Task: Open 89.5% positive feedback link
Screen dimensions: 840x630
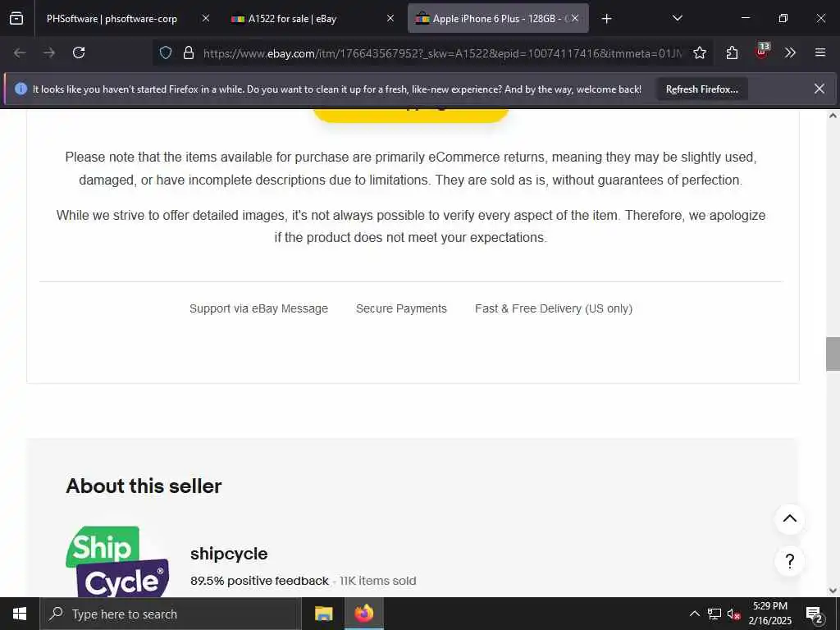Action: click(259, 581)
